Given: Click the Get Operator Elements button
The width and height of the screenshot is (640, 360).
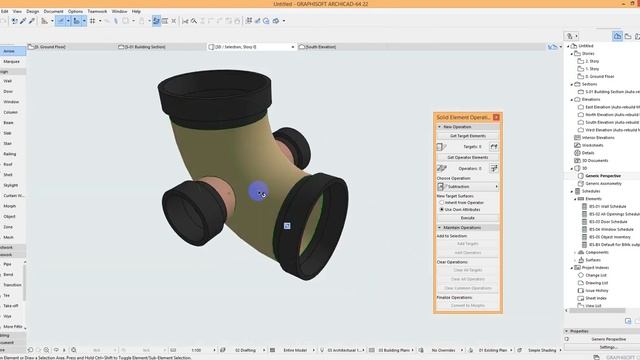Looking at the screenshot, I should coord(468,157).
